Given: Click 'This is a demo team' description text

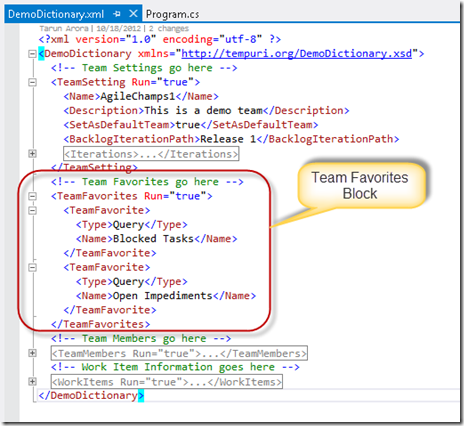Looking at the screenshot, I should (x=204, y=110).
